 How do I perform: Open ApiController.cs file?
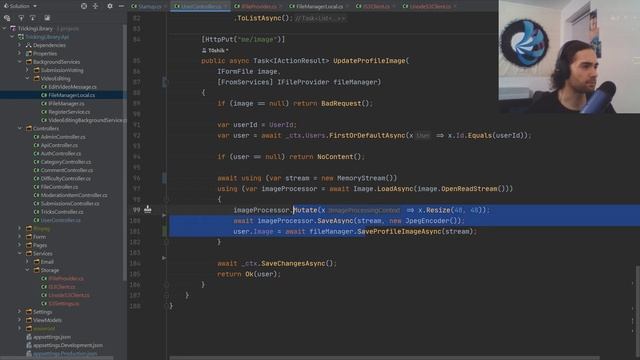[59, 145]
